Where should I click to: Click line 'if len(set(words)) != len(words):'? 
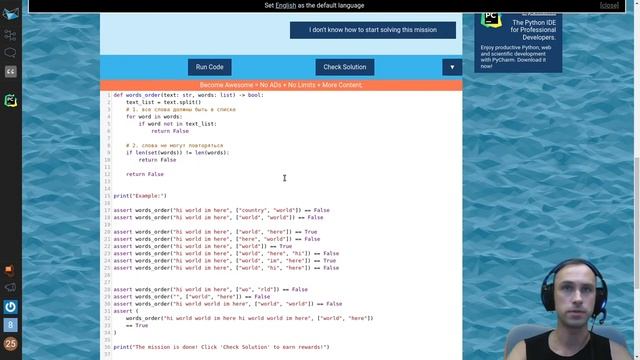tap(178, 152)
